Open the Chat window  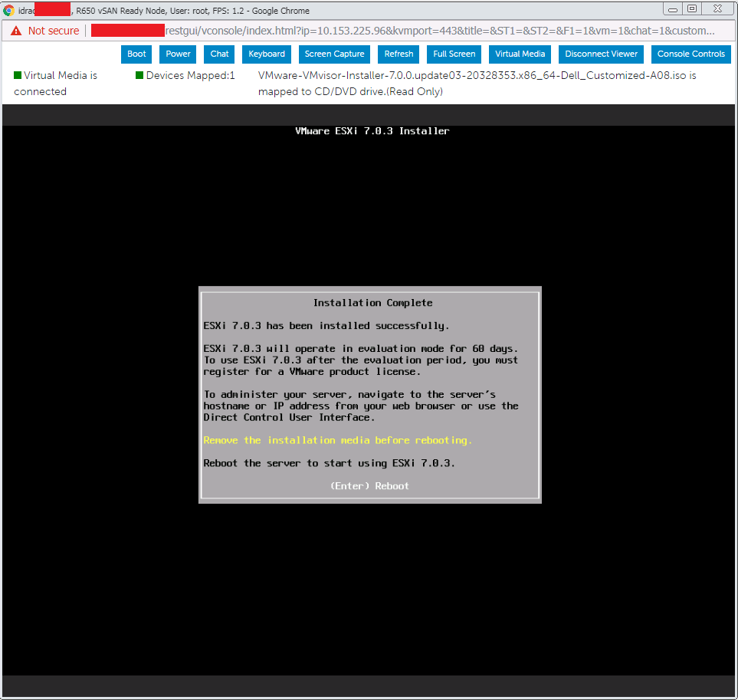(x=219, y=54)
